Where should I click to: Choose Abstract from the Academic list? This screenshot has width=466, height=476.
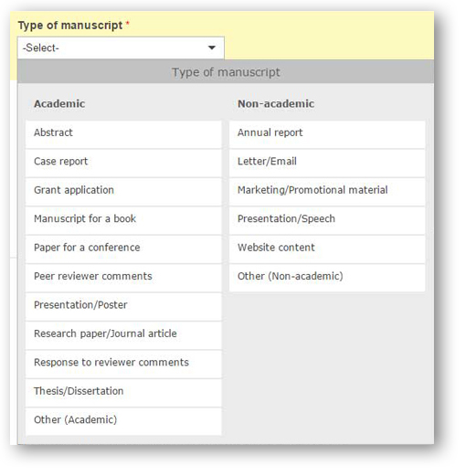pyautogui.click(x=123, y=134)
